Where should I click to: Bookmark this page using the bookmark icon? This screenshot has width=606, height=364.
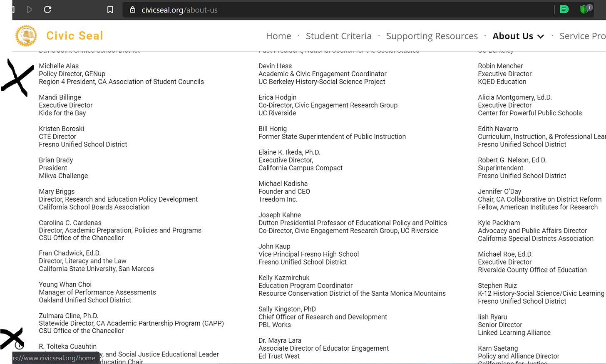[110, 10]
